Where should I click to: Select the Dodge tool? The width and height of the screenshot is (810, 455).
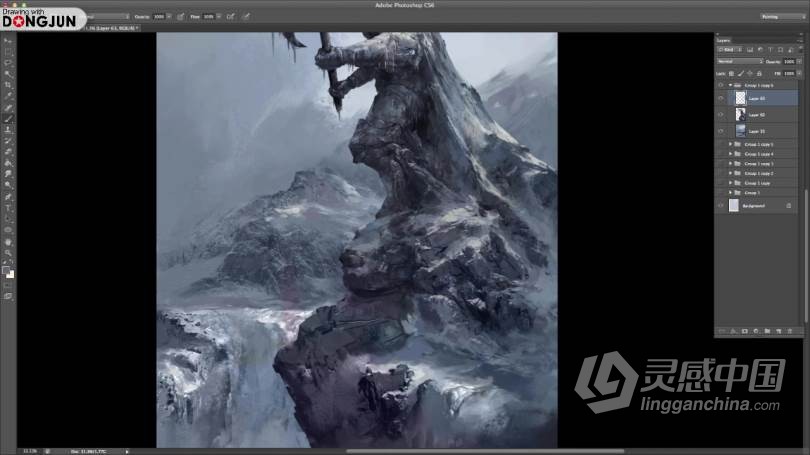tap(8, 185)
